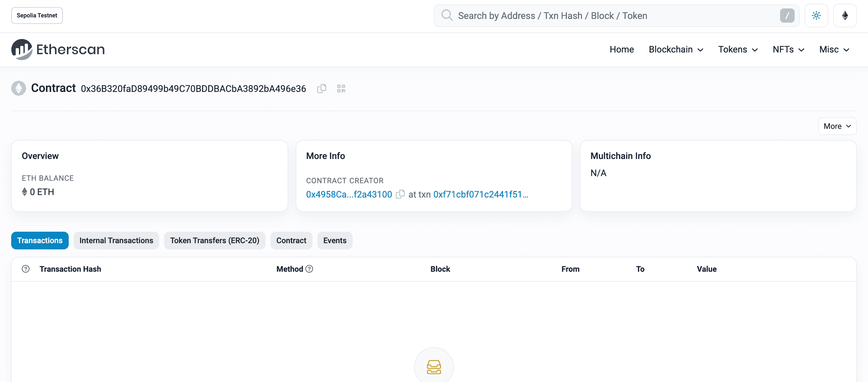
Task: Switch to Internal Transactions tab
Action: [116, 240]
